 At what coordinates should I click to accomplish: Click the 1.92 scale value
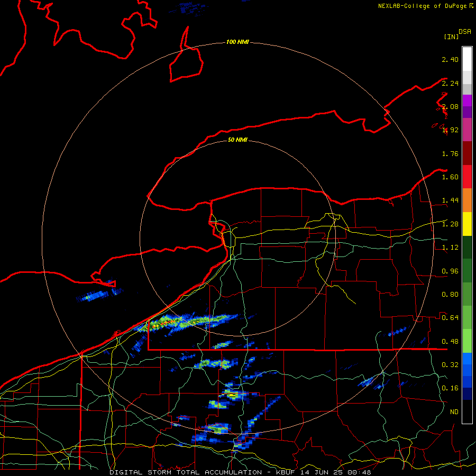[450, 130]
